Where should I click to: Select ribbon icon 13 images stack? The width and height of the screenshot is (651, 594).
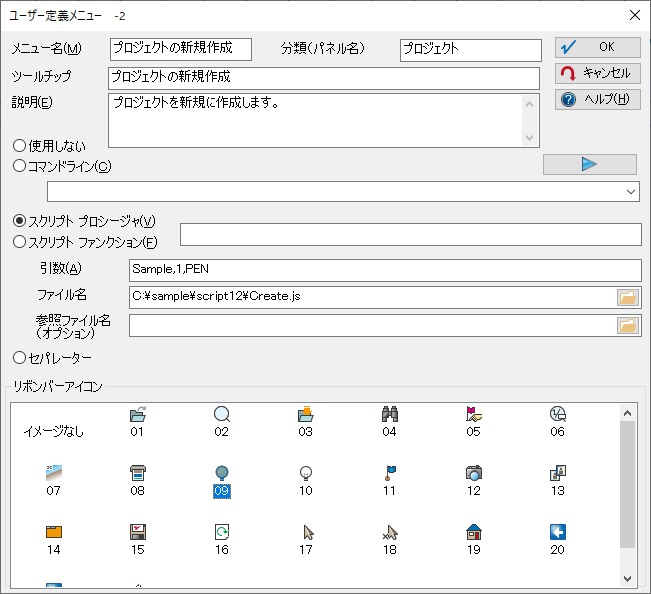coord(558,480)
